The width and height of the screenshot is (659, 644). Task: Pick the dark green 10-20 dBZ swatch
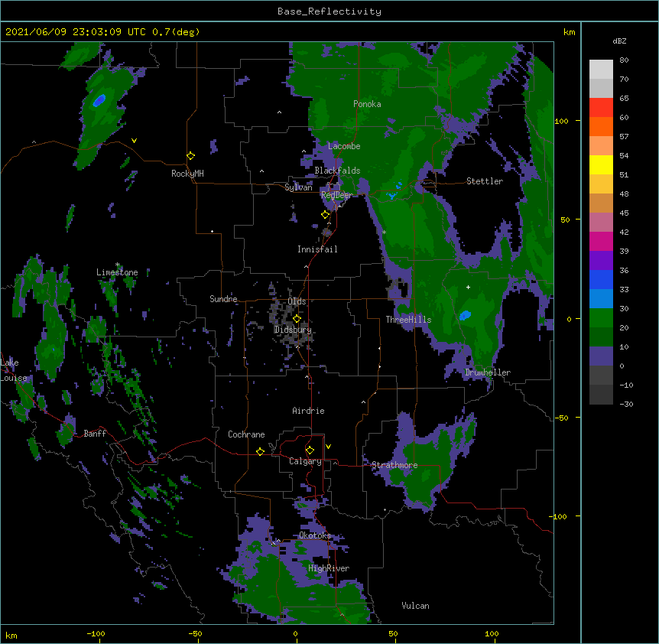tap(601, 337)
